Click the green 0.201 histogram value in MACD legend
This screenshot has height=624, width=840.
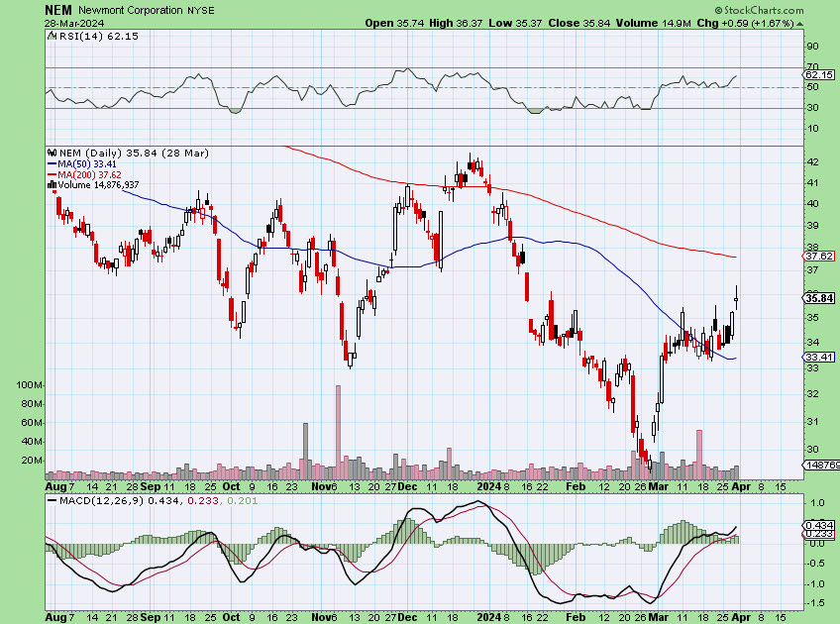tap(242, 501)
